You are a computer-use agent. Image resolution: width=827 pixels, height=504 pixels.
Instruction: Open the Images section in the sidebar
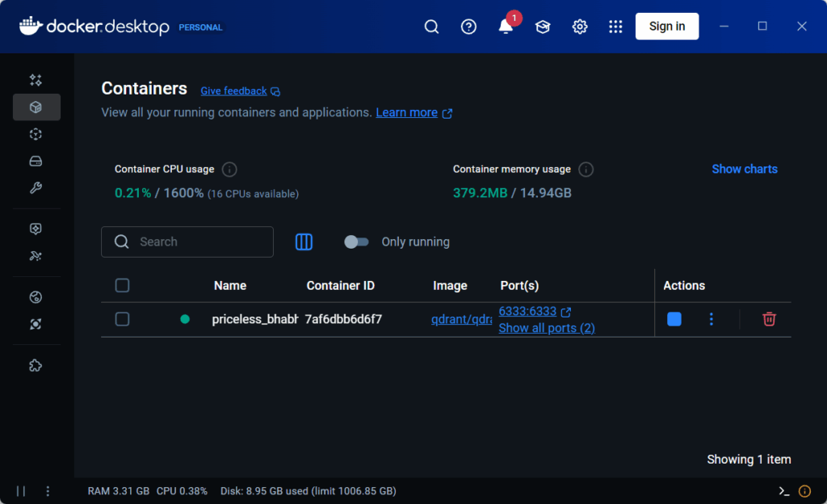[x=36, y=134]
